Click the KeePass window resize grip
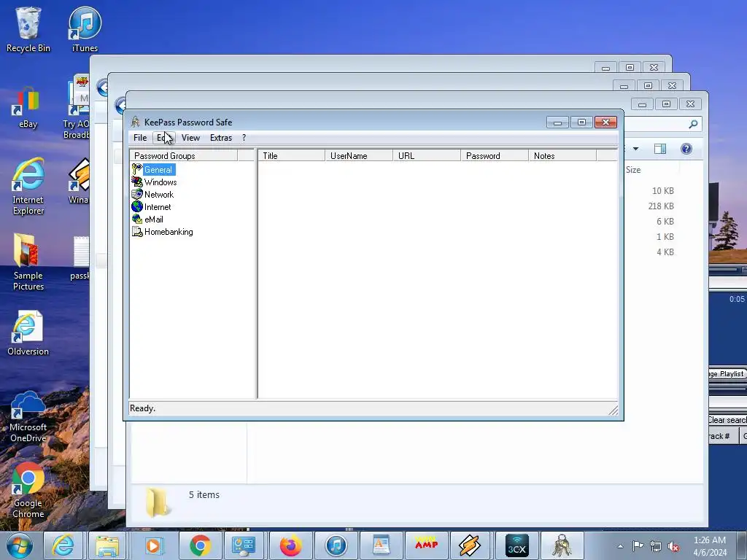This screenshot has height=560, width=747. [x=613, y=410]
